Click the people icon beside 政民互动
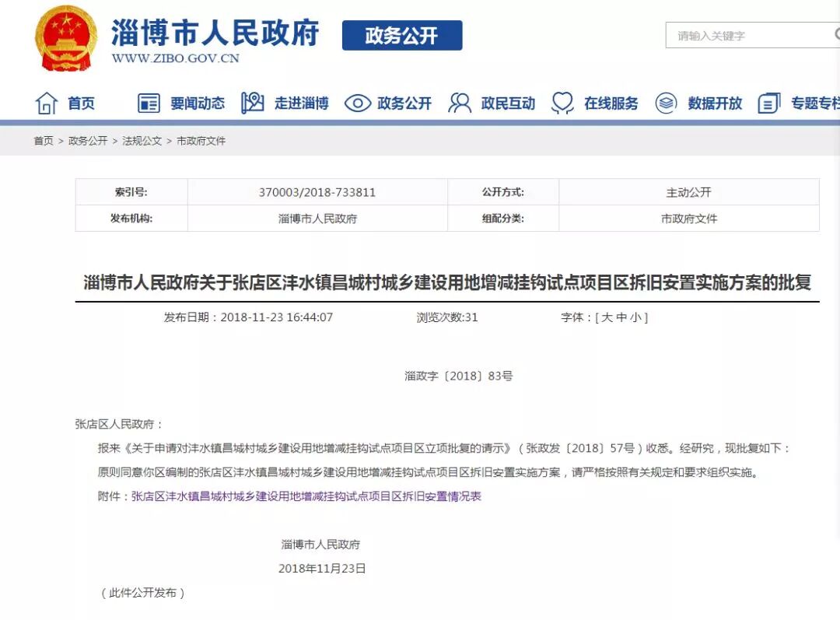 point(460,103)
